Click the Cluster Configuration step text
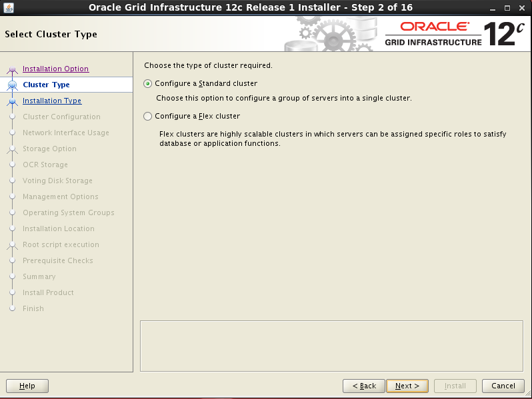This screenshot has width=532, height=399. click(x=61, y=117)
